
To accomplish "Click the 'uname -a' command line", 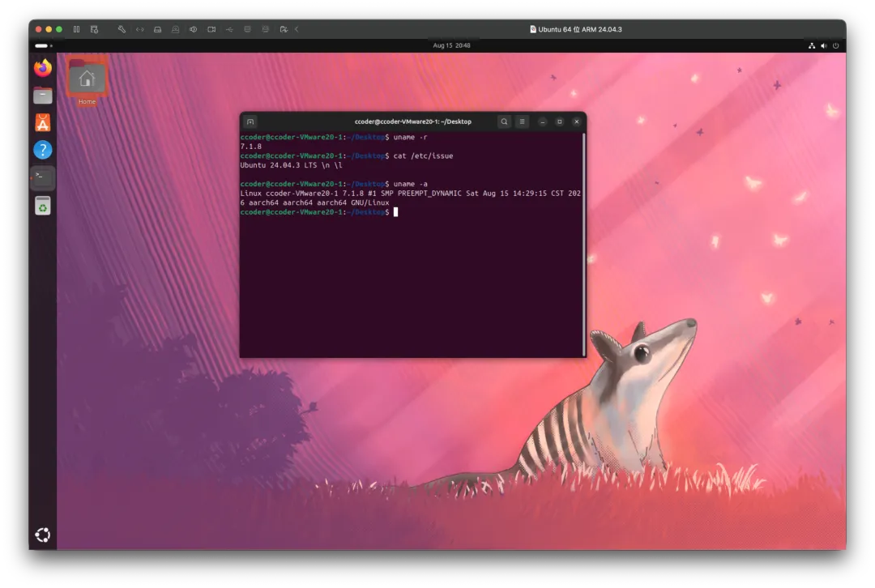I will 334,184.
